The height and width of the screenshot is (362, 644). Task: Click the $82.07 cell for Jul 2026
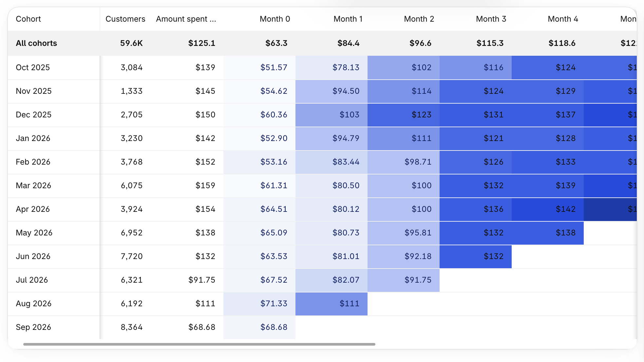coord(331,280)
